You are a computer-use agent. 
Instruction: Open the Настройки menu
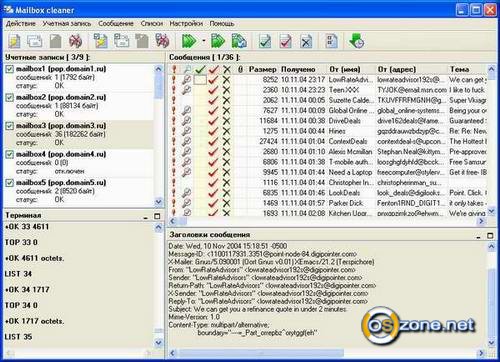[x=186, y=24]
